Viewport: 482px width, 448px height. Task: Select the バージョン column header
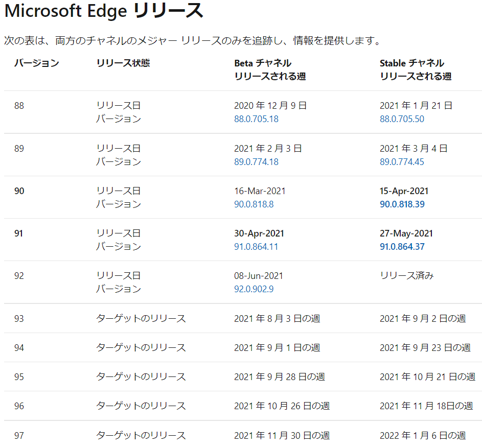tap(36, 63)
